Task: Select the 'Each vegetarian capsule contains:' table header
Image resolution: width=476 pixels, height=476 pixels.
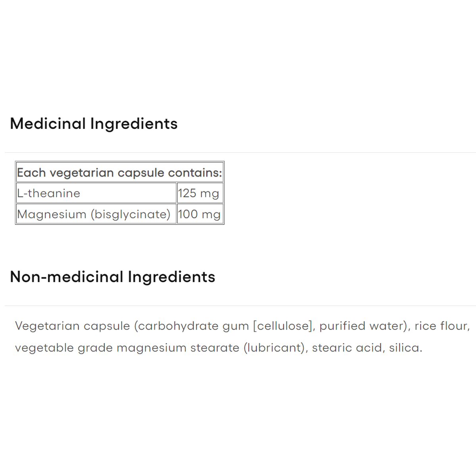Action: 119,173
